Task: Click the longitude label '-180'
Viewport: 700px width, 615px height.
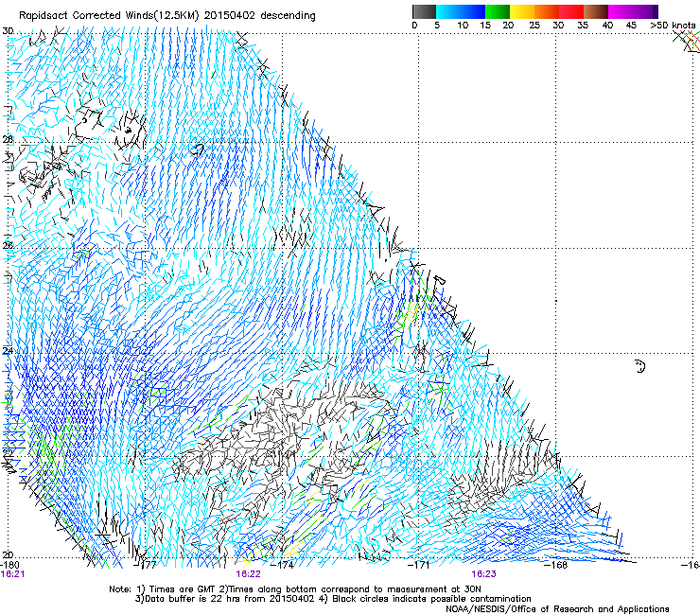Action: point(9,565)
